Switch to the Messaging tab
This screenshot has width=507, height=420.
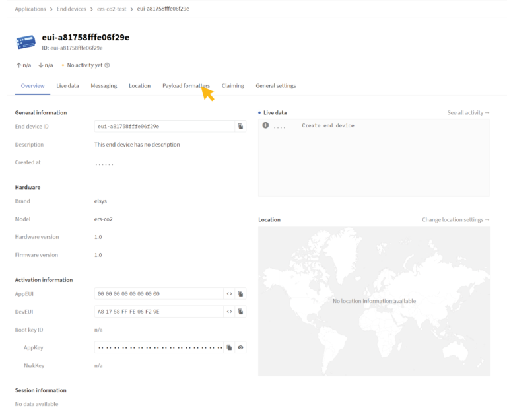104,86
